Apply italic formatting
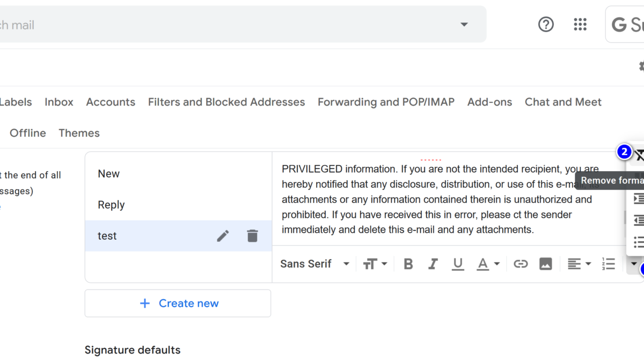The image size is (644, 362). [433, 263]
